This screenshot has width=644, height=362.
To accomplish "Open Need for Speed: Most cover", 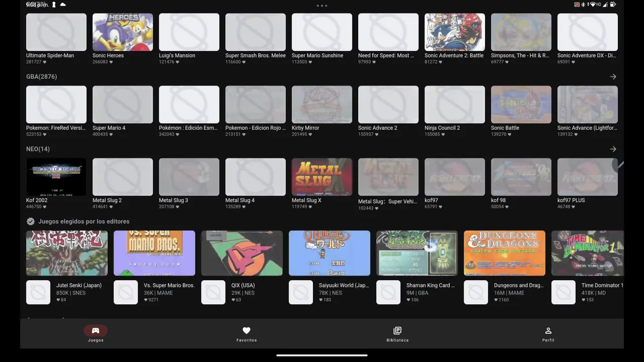I will pos(388,32).
